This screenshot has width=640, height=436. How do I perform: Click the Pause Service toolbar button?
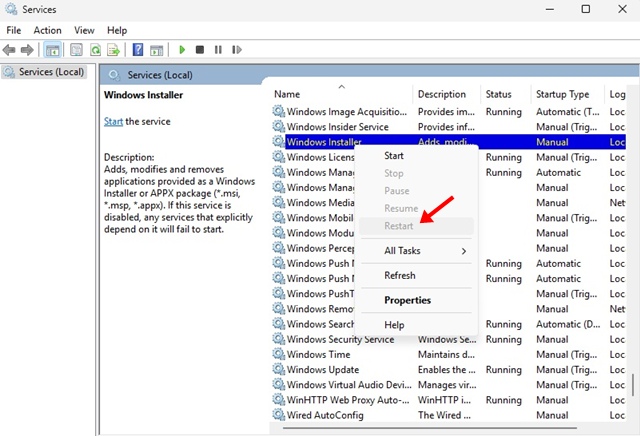(x=218, y=49)
